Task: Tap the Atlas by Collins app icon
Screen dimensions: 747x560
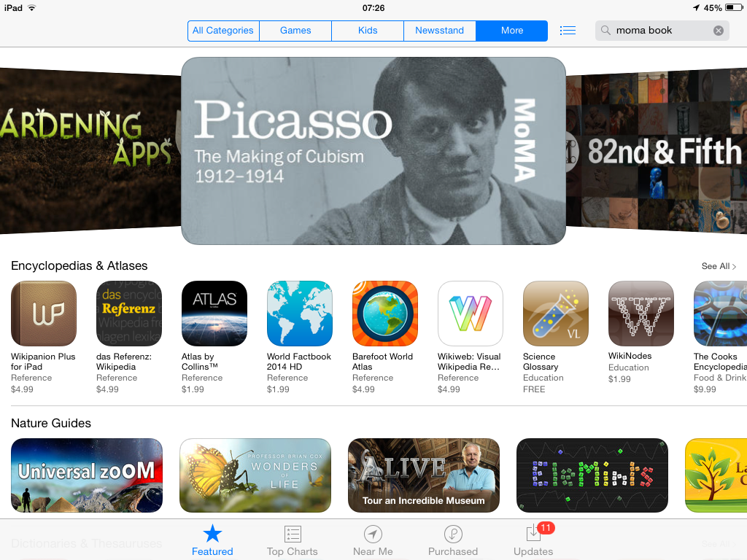Action: pyautogui.click(x=214, y=314)
